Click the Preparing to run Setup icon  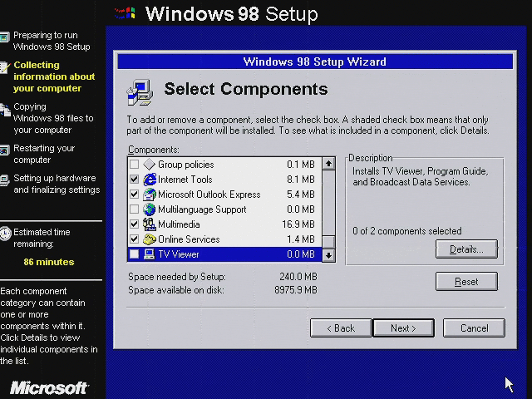click(x=5, y=37)
